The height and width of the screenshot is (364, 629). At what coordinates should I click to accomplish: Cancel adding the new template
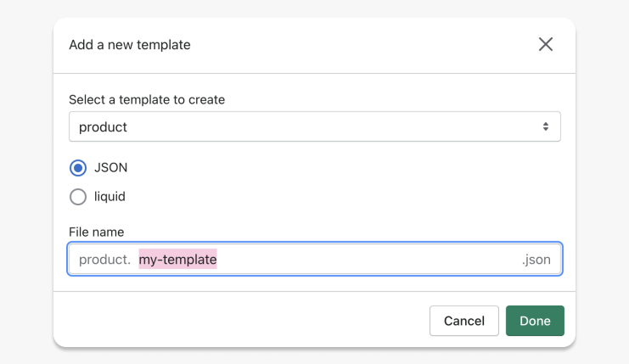point(464,321)
